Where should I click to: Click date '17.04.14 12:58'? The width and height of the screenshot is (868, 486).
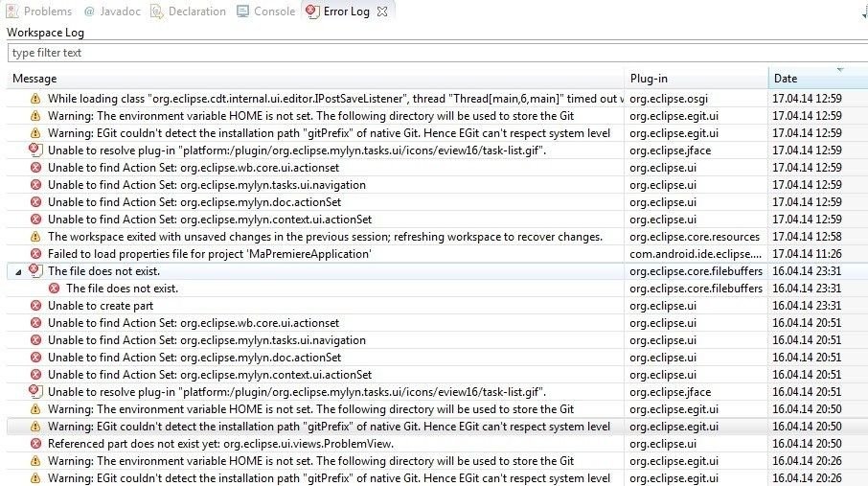pyautogui.click(x=807, y=237)
